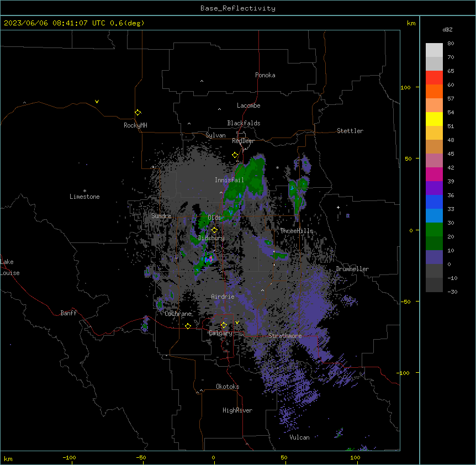Click the Didsbury town label

pyautogui.click(x=211, y=238)
